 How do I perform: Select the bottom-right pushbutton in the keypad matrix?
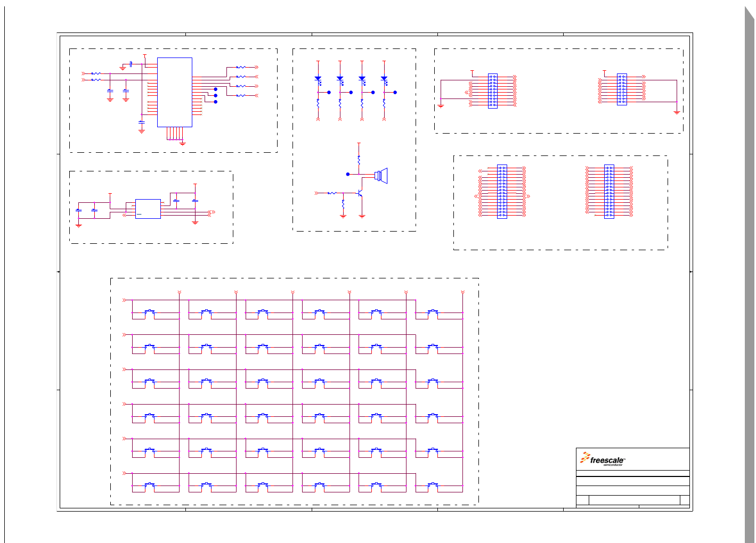433,485
